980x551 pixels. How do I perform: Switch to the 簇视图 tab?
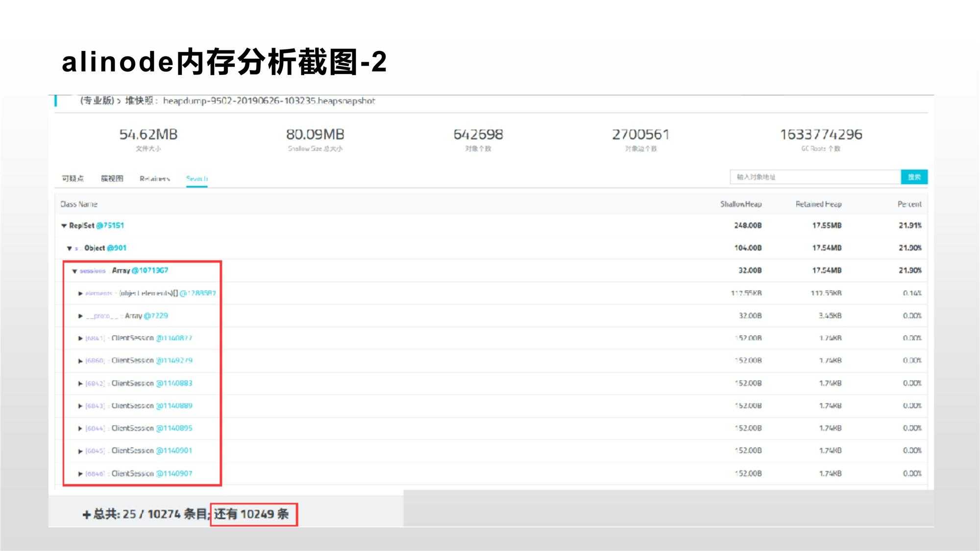click(x=112, y=178)
